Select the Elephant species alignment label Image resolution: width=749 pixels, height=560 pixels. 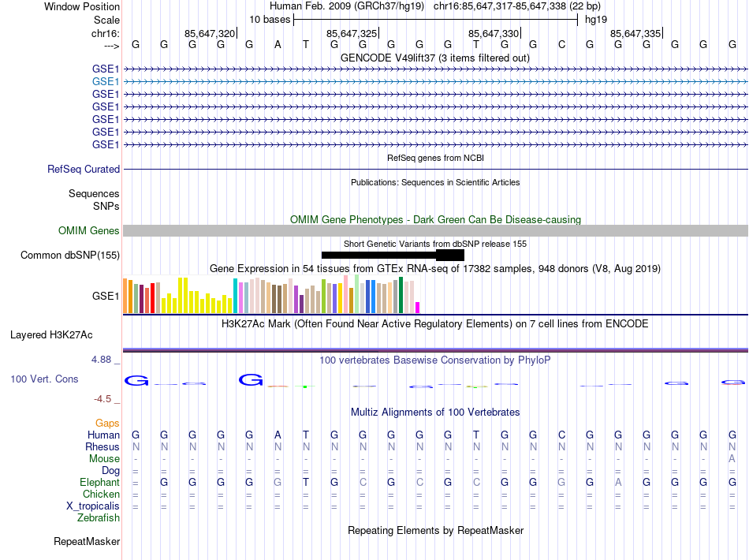tap(99, 483)
